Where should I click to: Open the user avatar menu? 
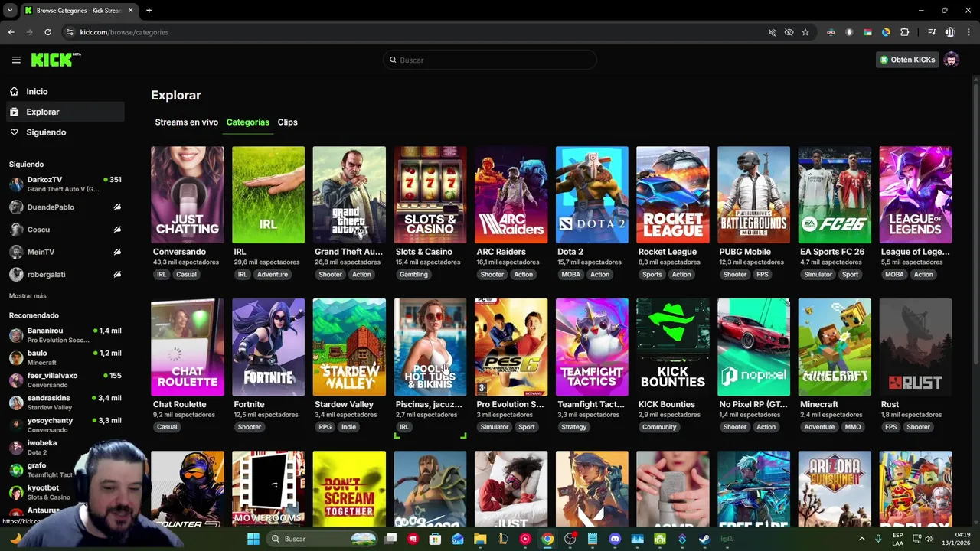[x=952, y=60]
